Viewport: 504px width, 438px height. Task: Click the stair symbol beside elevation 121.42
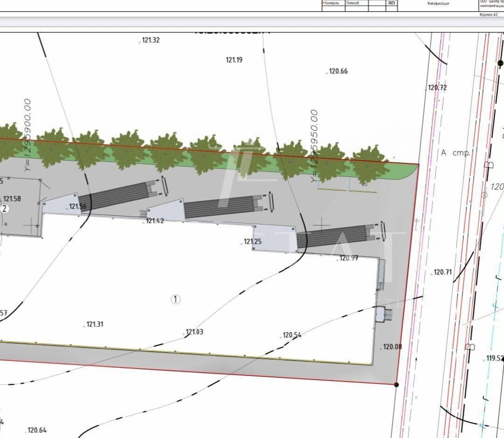[143, 213]
